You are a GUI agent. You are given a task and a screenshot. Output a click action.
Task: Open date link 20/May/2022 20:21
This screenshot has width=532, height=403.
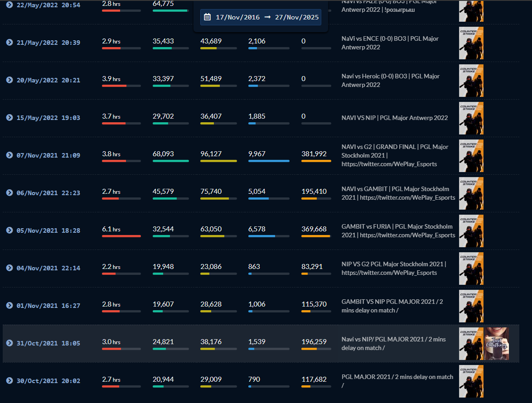[x=48, y=80]
